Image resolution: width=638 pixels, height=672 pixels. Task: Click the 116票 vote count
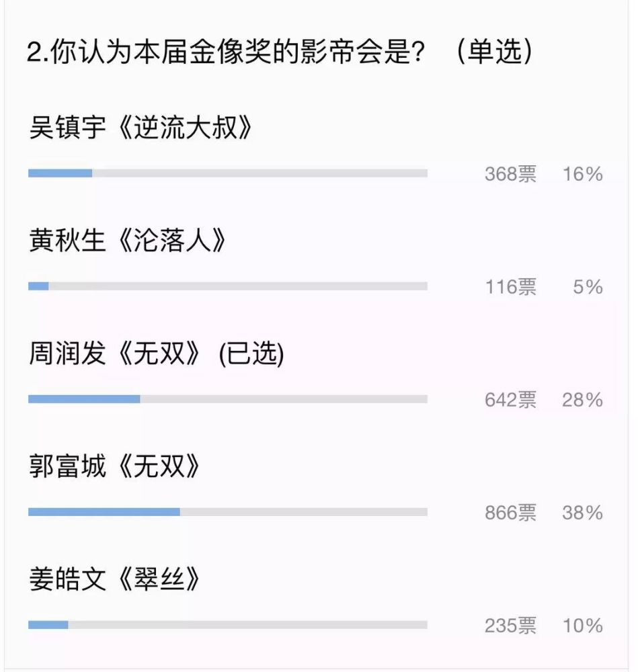[x=510, y=287]
